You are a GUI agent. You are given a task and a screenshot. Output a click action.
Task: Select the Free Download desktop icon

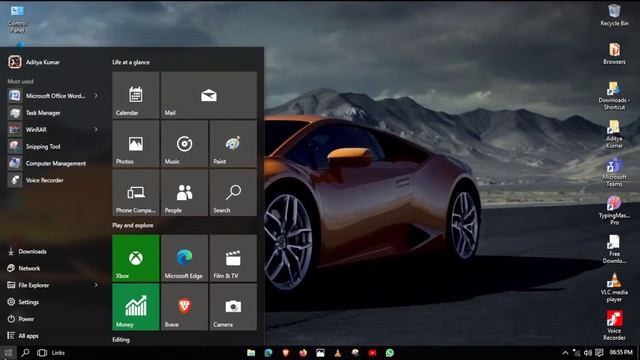click(614, 249)
